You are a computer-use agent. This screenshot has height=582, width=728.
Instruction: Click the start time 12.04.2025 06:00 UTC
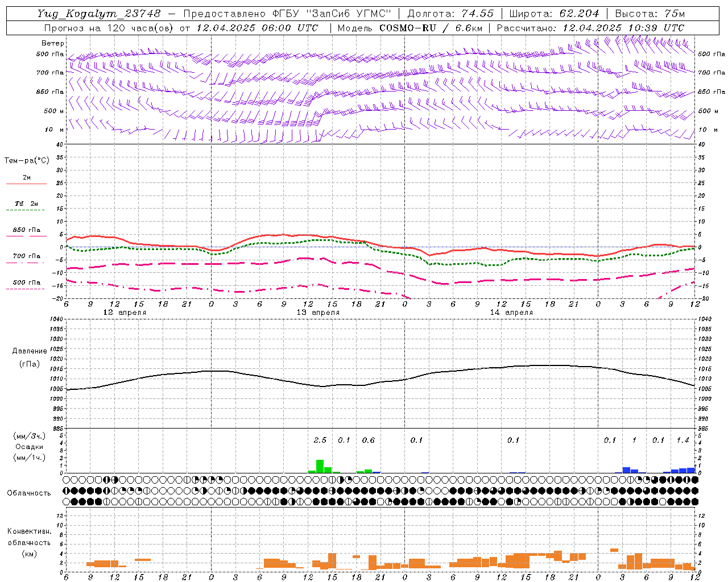pyautogui.click(x=257, y=28)
